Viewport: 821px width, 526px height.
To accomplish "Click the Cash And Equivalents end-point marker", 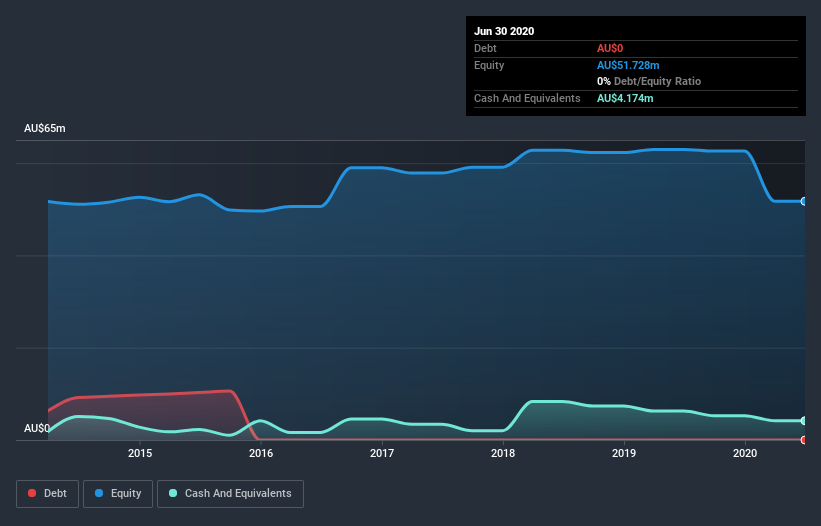I will (804, 421).
